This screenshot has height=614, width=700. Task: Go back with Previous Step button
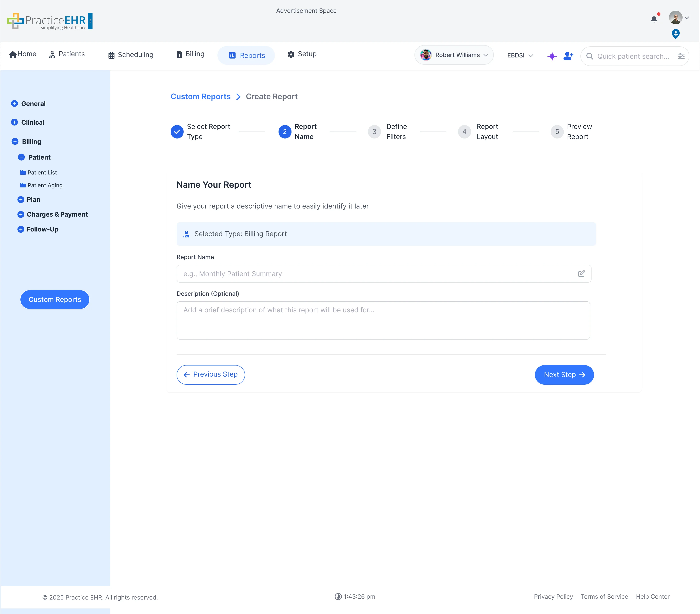click(211, 375)
